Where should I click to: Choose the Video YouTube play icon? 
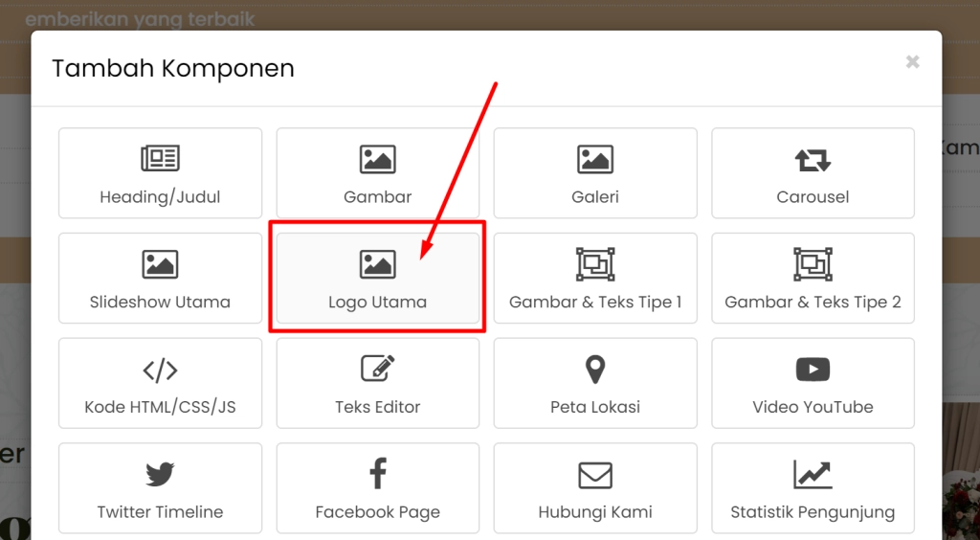813,370
